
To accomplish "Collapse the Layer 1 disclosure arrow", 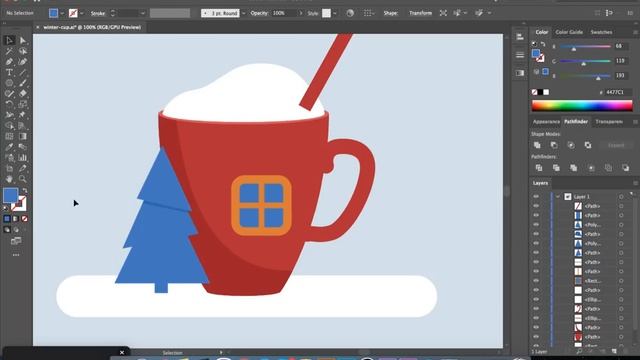I will [558, 197].
